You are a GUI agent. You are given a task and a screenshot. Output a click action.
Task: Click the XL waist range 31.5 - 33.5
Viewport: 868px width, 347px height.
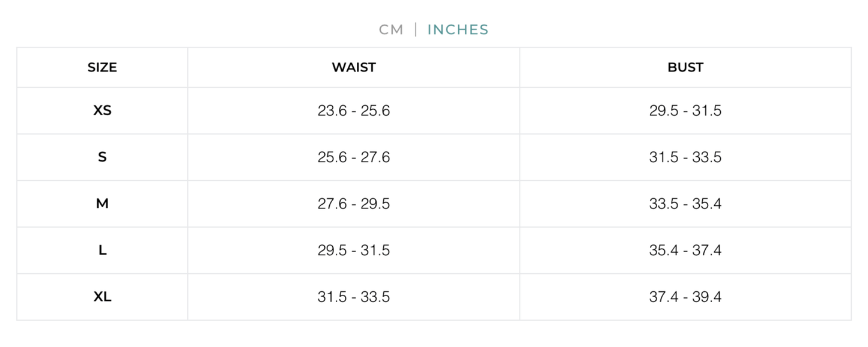point(353,297)
